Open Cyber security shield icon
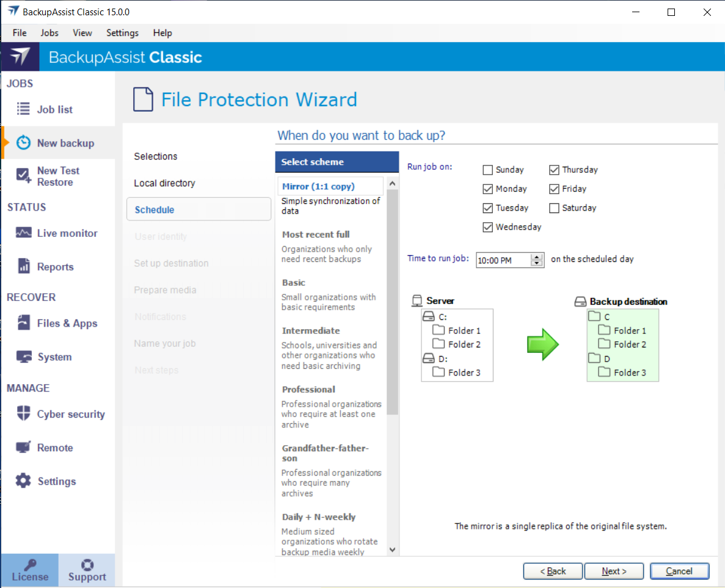Image resolution: width=725 pixels, height=588 pixels. (x=23, y=414)
